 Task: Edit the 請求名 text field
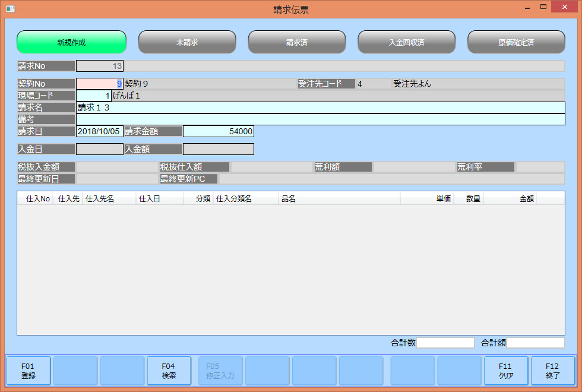(320, 108)
